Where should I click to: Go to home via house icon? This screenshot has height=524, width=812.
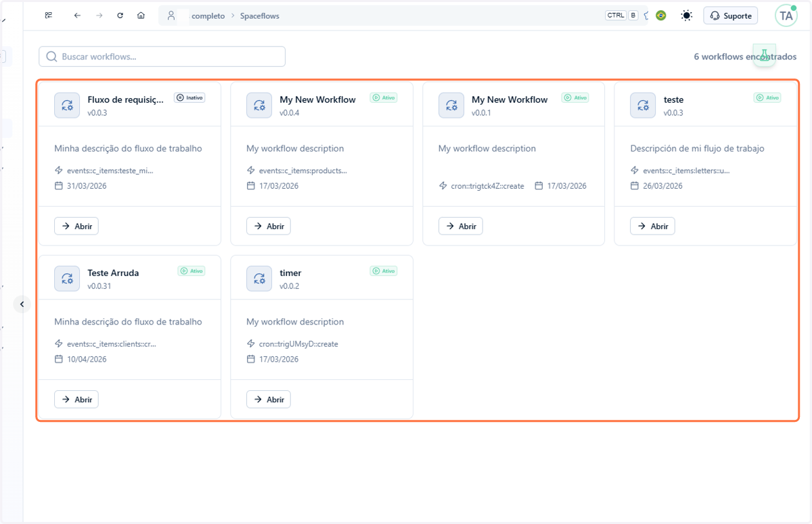tap(141, 15)
